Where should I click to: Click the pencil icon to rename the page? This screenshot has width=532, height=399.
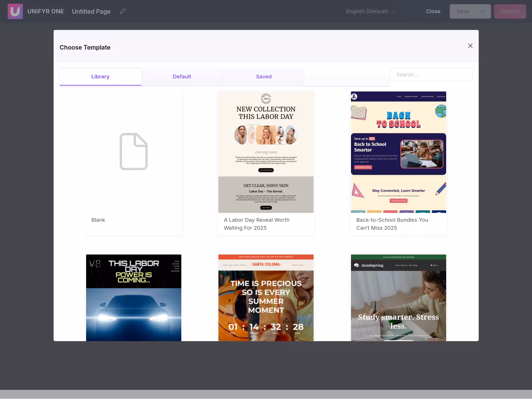pyautogui.click(x=123, y=11)
